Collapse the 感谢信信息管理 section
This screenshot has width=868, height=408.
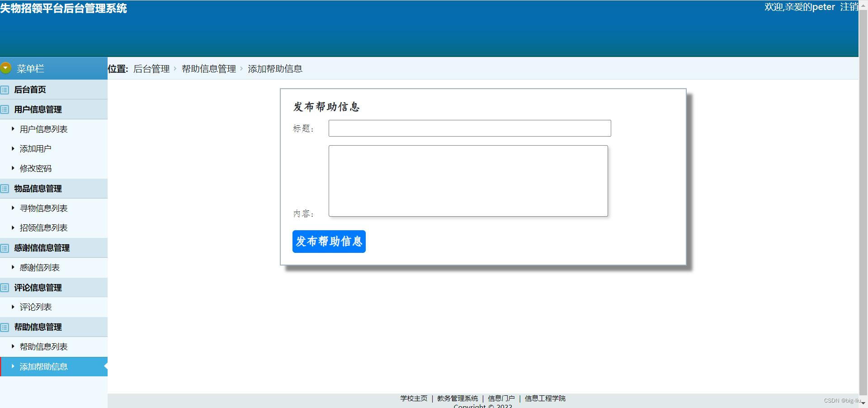54,248
